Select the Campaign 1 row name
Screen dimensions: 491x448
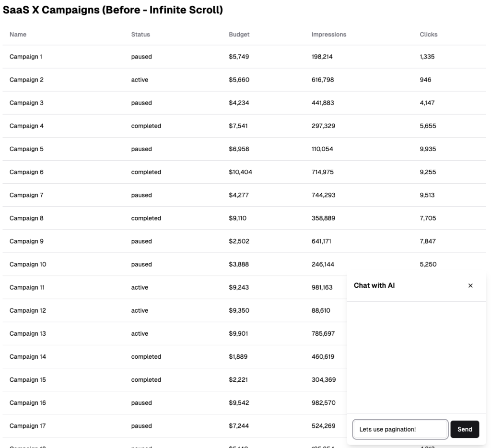point(26,57)
